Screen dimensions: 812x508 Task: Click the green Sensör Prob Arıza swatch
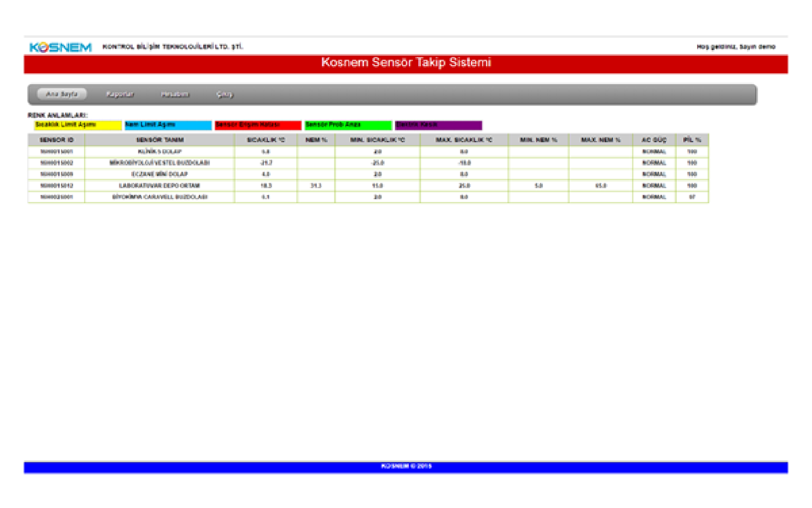pos(348,125)
